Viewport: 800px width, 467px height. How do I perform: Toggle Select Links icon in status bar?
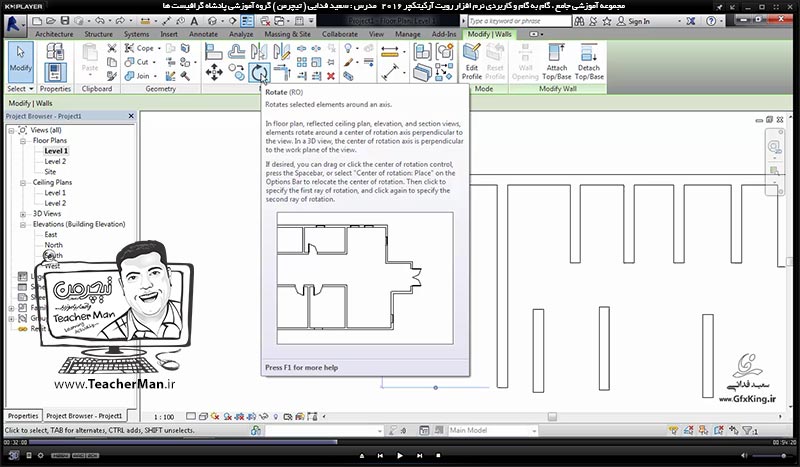(673, 431)
